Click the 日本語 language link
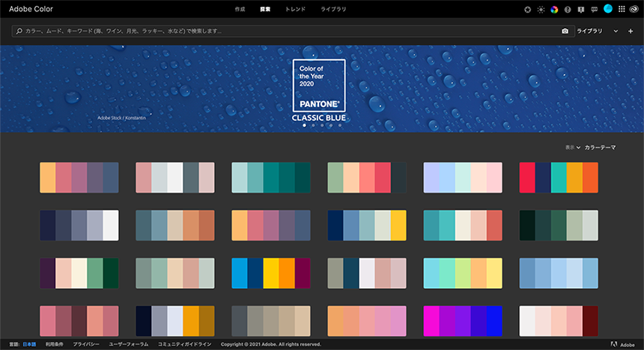The width and height of the screenshot is (644, 350). click(29, 344)
